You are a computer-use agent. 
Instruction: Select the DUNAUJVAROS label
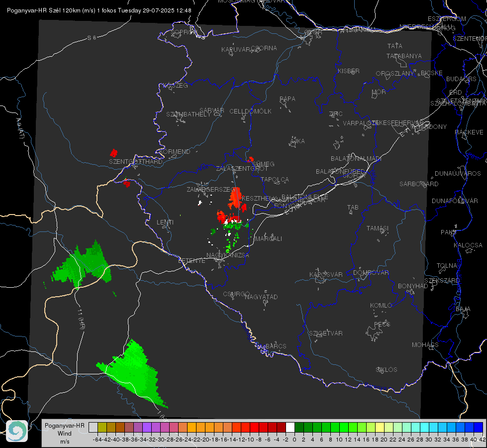coord(458,174)
